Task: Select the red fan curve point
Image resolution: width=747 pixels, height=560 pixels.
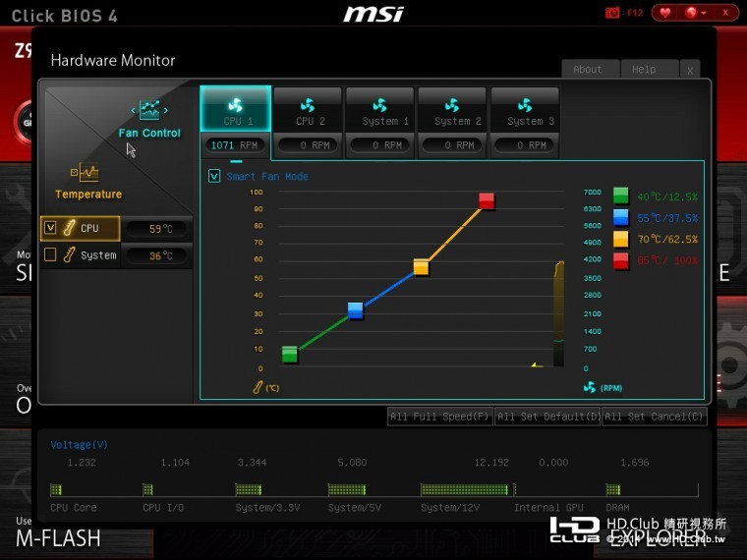Action: click(487, 200)
